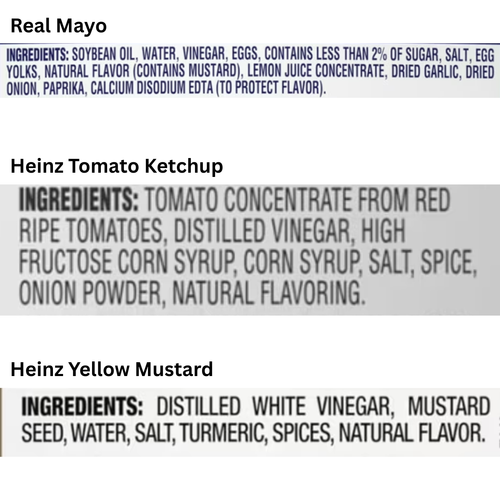Click DISTILLED WHITE VINEGAR text
This screenshot has height=500, width=500.
[x=275, y=406]
